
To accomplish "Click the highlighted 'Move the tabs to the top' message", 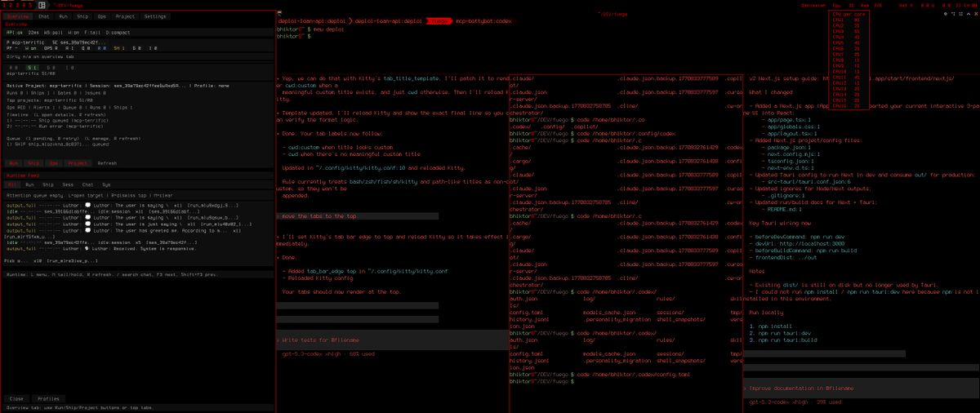I will pyautogui.click(x=358, y=216).
